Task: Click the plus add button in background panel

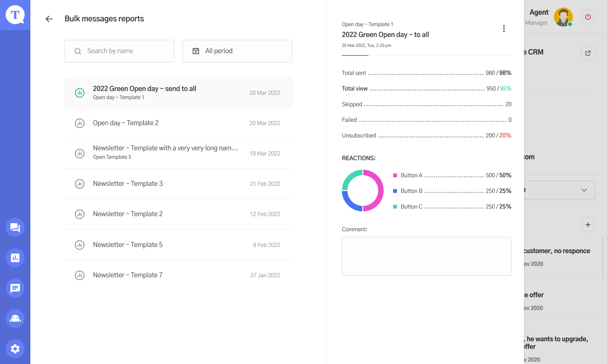Action: pyautogui.click(x=588, y=225)
